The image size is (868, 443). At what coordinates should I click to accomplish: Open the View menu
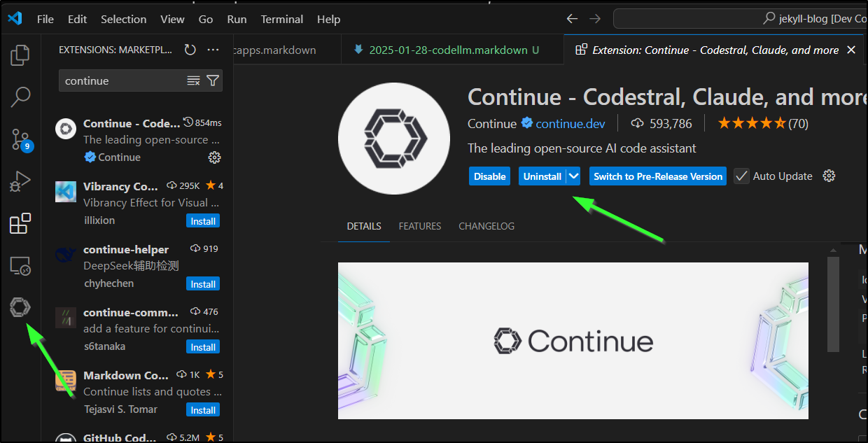173,19
